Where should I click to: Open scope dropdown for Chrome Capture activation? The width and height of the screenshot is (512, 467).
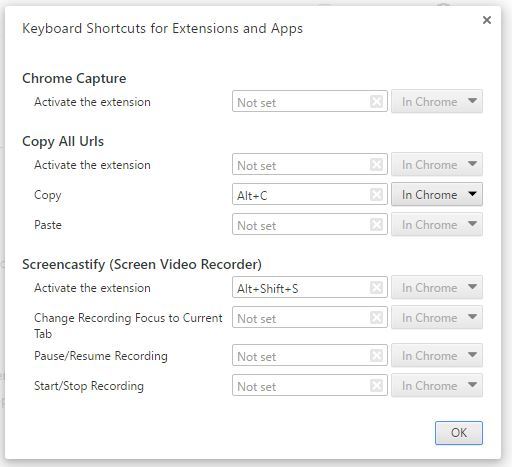437,101
